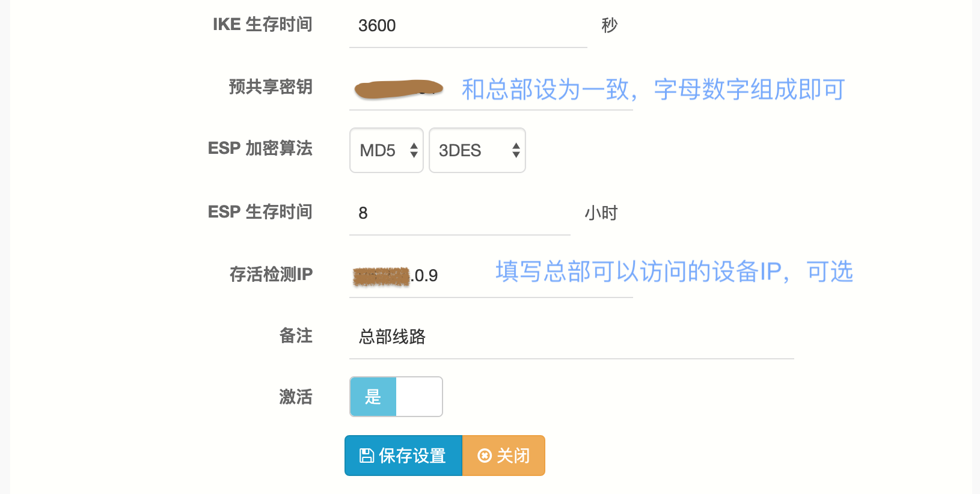The width and height of the screenshot is (980, 494).
Task: Focus the IKE 生存时间 field showing 3600
Action: 467,26
